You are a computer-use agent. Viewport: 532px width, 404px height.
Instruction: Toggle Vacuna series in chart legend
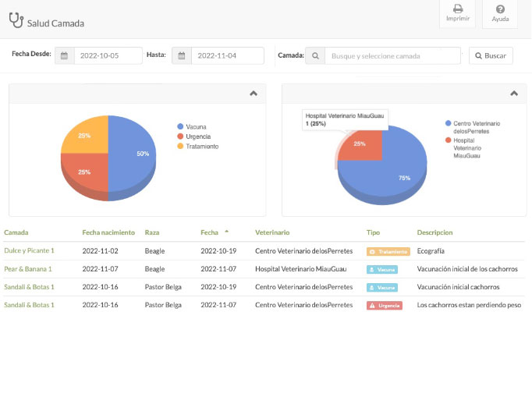coord(191,126)
